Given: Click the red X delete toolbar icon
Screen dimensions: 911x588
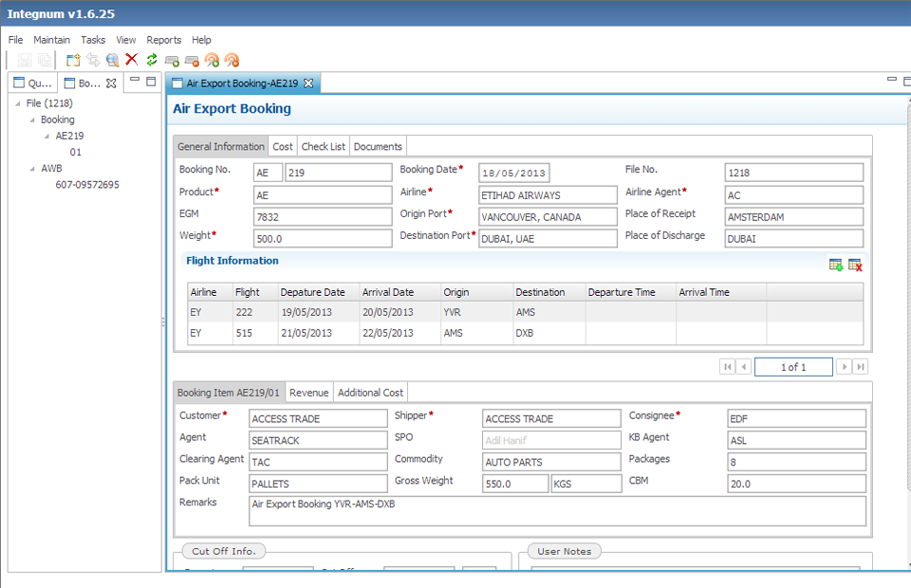Looking at the screenshot, I should [x=132, y=60].
